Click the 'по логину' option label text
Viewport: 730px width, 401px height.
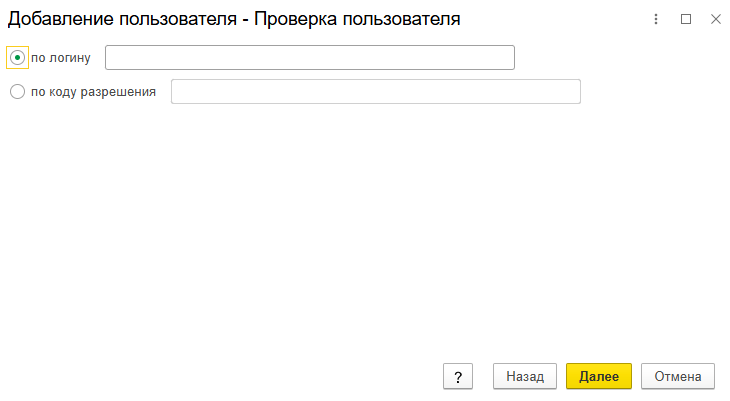tap(60, 58)
